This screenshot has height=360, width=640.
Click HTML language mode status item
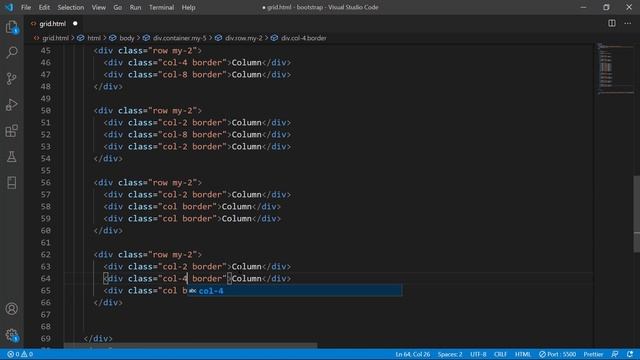tap(522, 354)
